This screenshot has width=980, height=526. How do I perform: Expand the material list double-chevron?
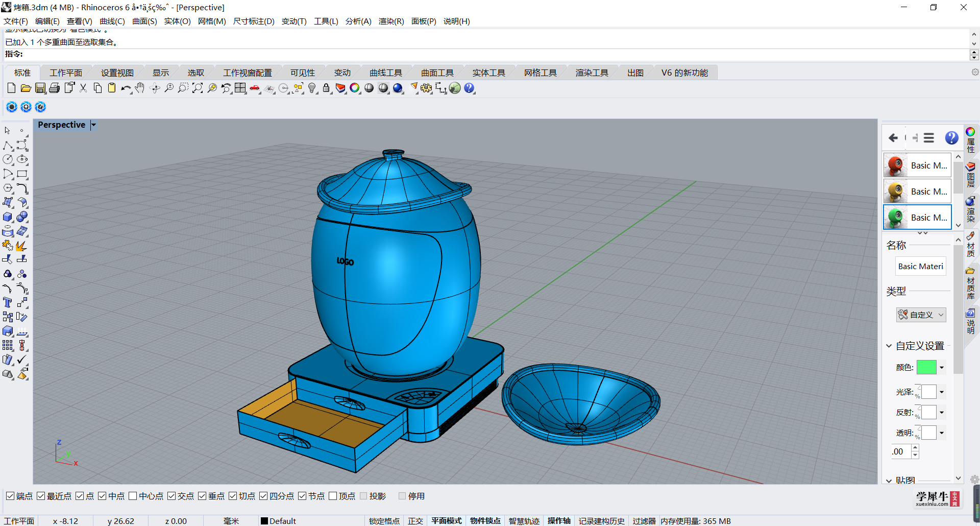tap(922, 233)
